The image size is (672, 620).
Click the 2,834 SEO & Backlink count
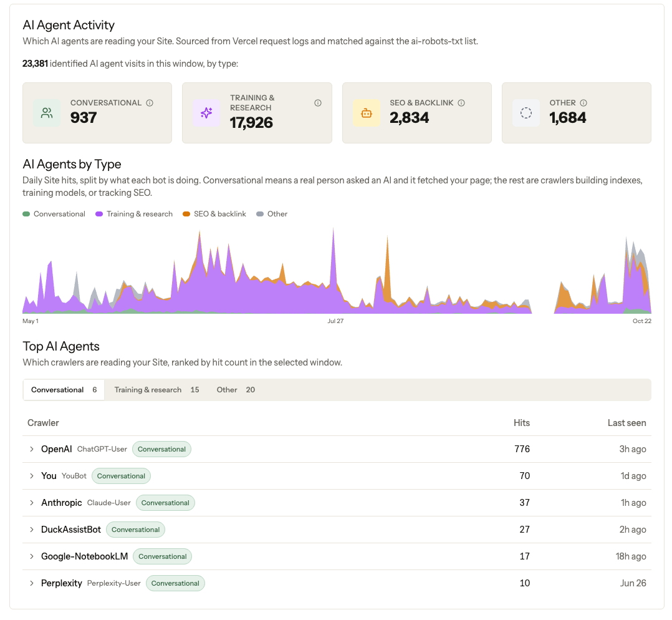click(410, 117)
